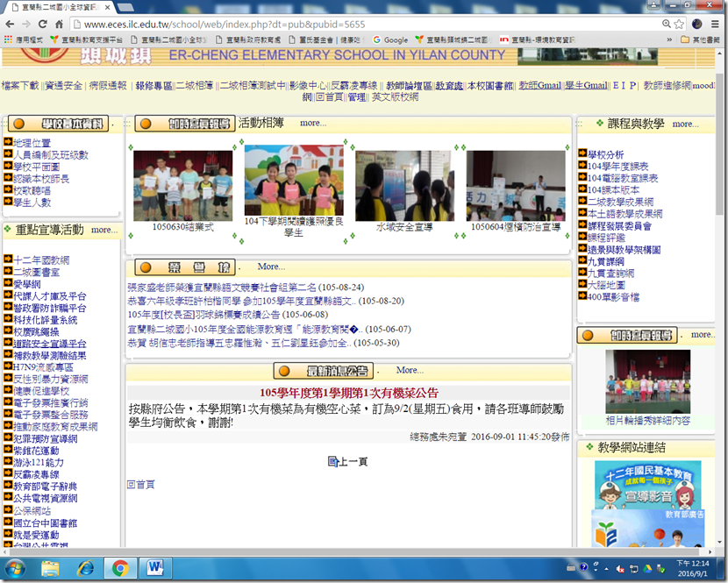Open the 水域安全宣導 photo thumbnail

pos(404,185)
